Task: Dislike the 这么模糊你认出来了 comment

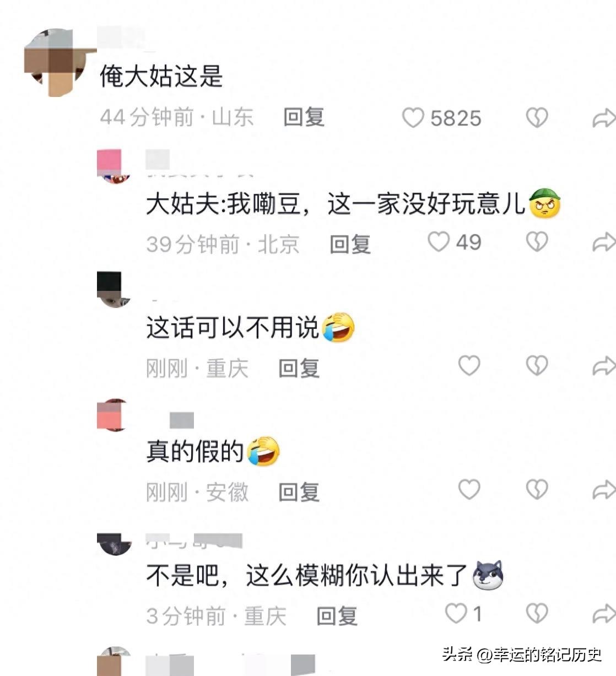Action: (x=537, y=613)
